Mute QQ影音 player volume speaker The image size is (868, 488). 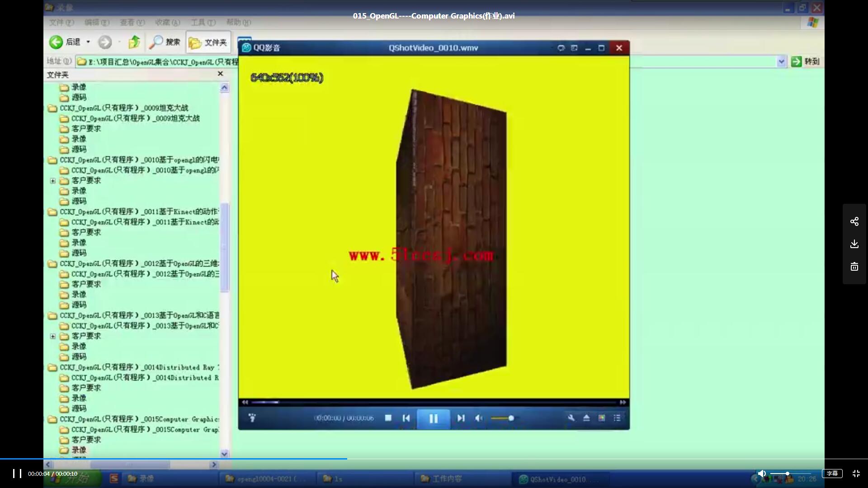(479, 418)
